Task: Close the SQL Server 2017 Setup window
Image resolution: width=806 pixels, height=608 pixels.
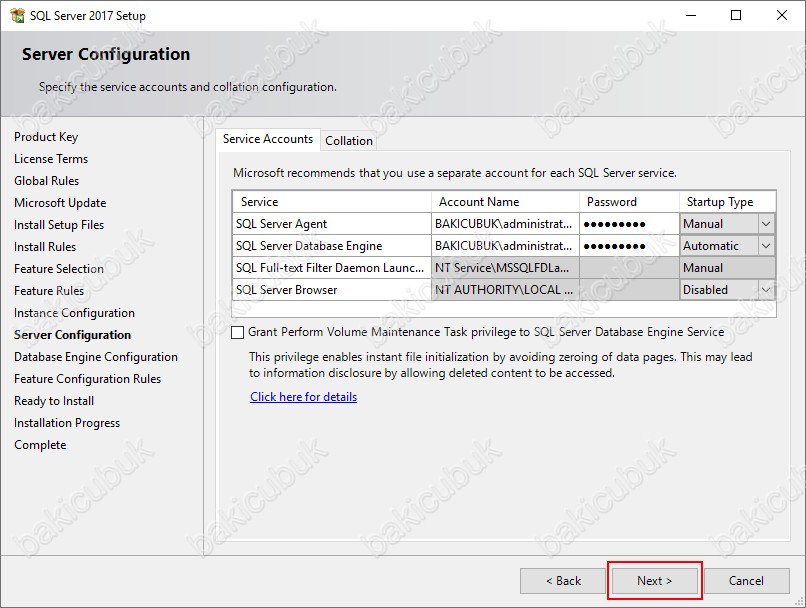Action: click(782, 15)
